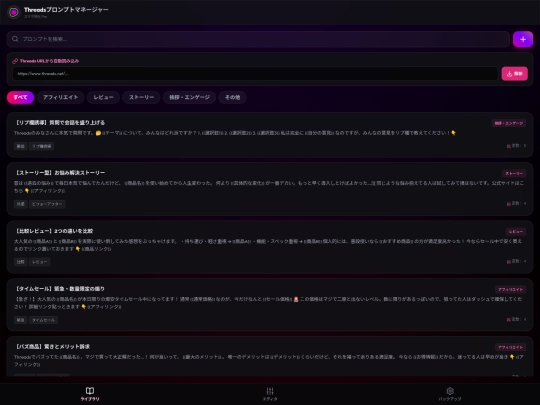540x405 pixels.
Task: Filter by the エンゲージ category chip
Action: (x=189, y=97)
